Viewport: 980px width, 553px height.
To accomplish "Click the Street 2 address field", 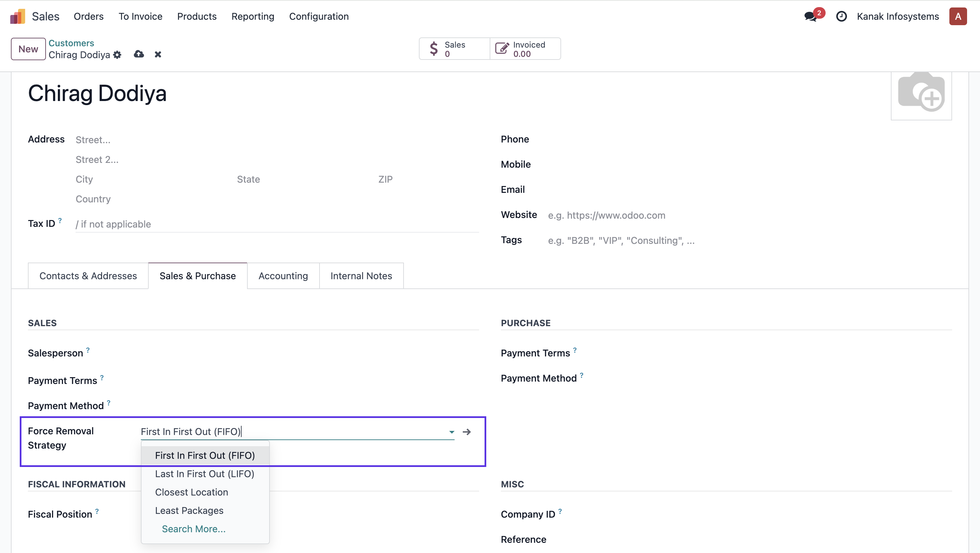I will coord(277,160).
